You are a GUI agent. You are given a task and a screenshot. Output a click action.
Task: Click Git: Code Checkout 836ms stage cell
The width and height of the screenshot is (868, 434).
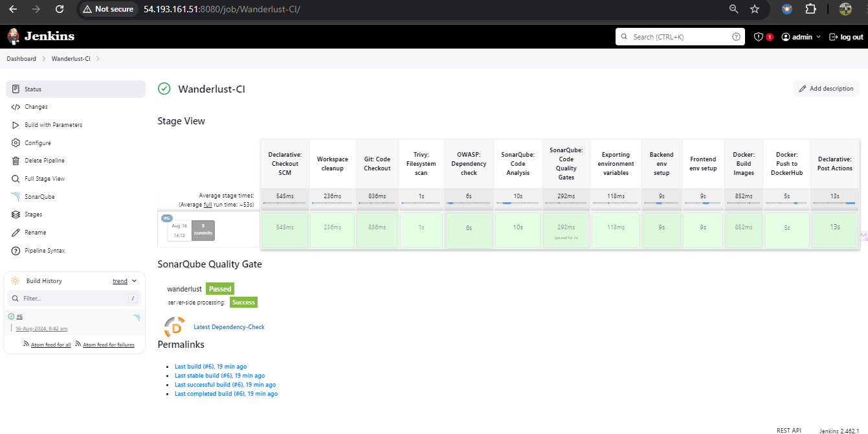click(x=377, y=230)
